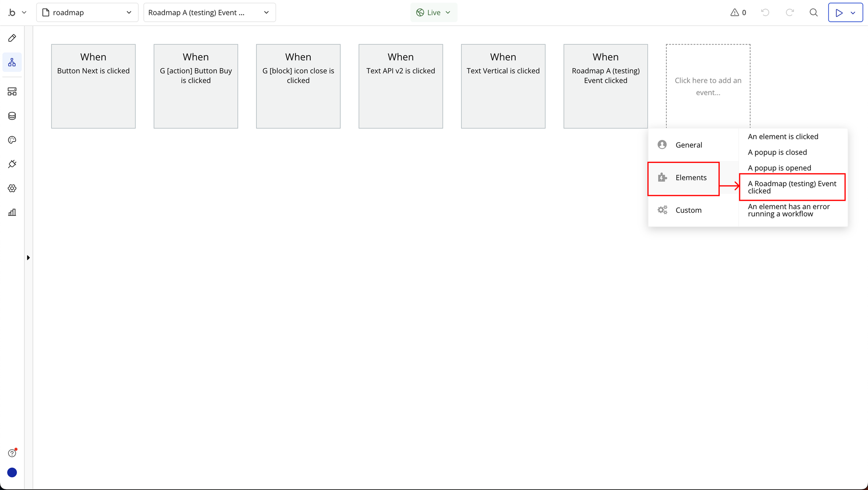
Task: Select the General event category
Action: (x=688, y=145)
